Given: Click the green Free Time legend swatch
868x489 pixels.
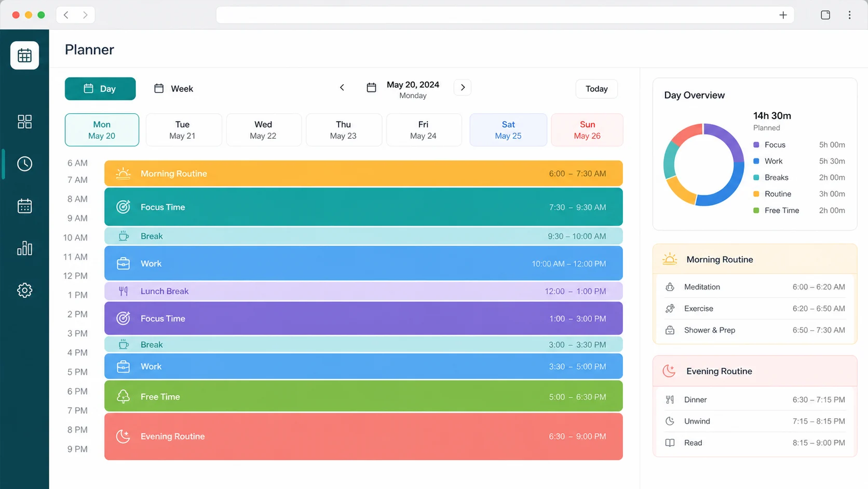Looking at the screenshot, I should (756, 210).
